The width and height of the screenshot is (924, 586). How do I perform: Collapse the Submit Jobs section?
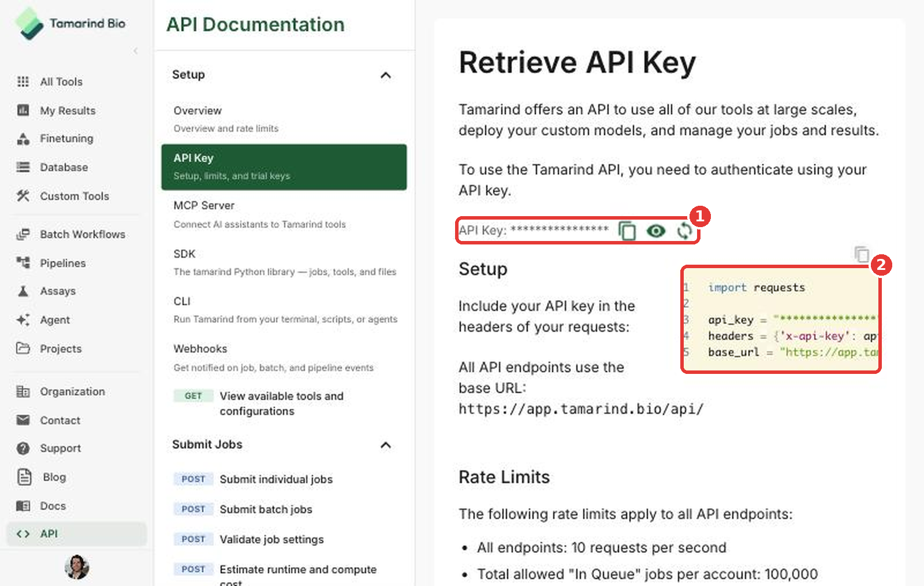pyautogui.click(x=386, y=445)
